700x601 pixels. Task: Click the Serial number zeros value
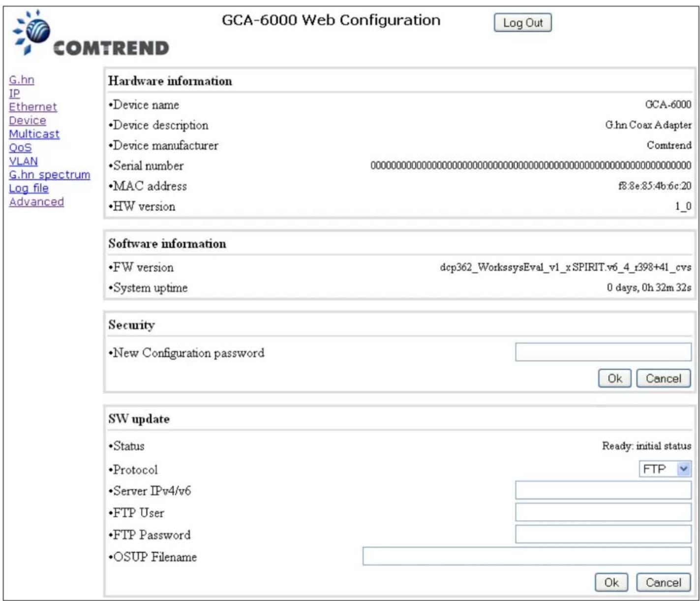[531, 165]
